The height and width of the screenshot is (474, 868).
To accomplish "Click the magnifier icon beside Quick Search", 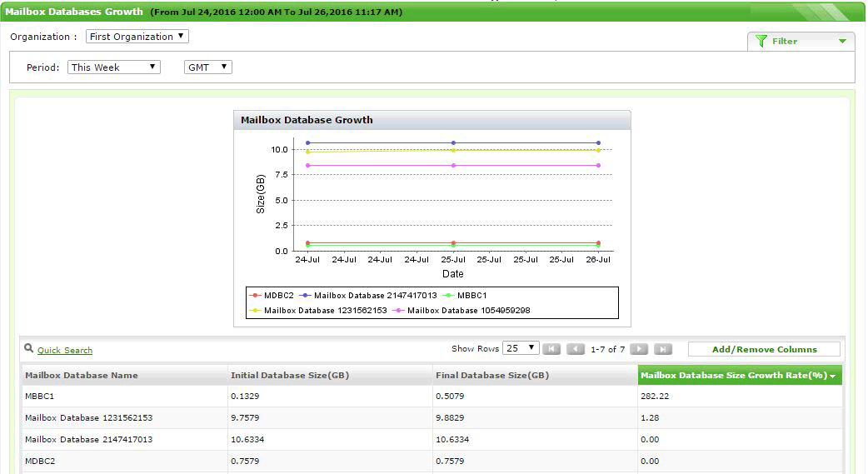I will pos(29,349).
